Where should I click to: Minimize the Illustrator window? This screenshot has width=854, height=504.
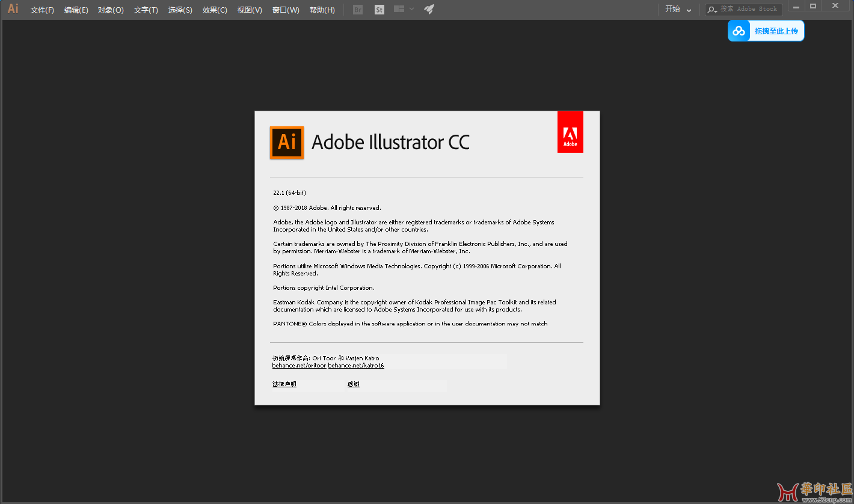tap(797, 6)
